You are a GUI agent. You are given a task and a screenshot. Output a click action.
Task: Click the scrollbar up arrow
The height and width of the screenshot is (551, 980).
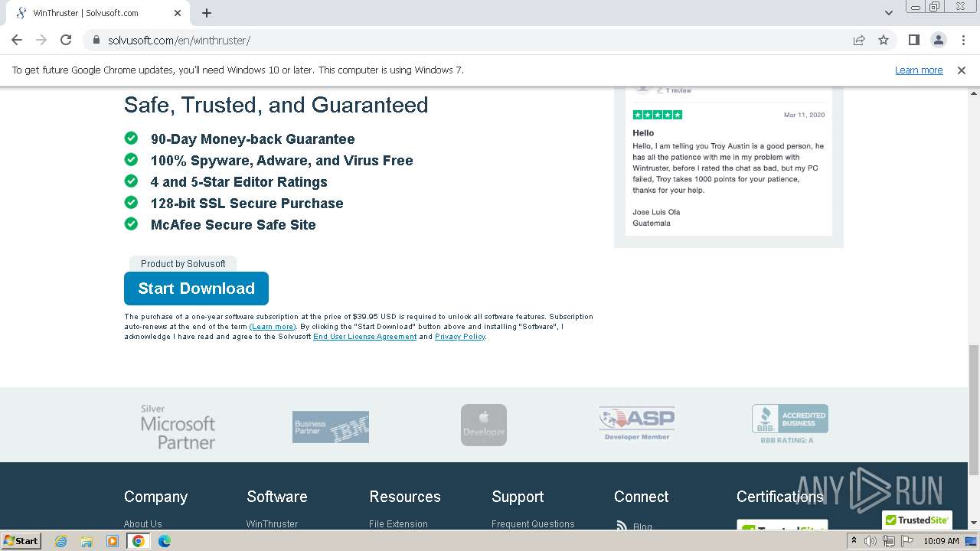coord(973,93)
